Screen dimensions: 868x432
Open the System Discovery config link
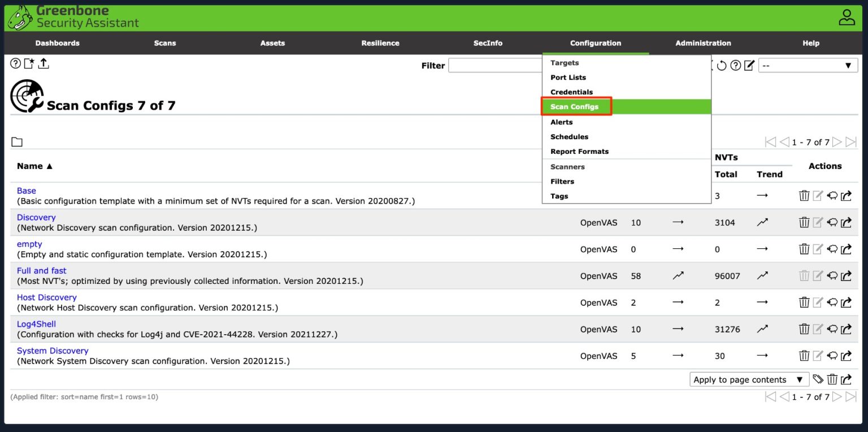click(x=53, y=351)
